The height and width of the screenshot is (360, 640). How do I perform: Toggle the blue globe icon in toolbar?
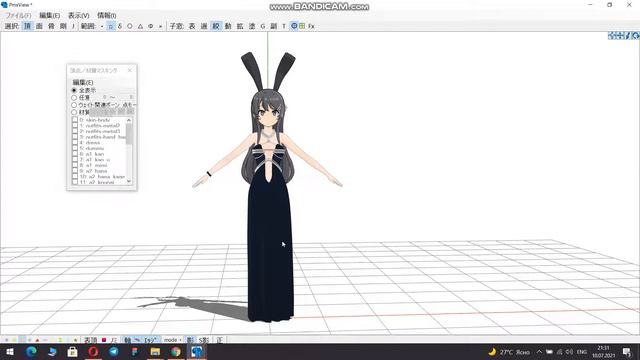294,26
